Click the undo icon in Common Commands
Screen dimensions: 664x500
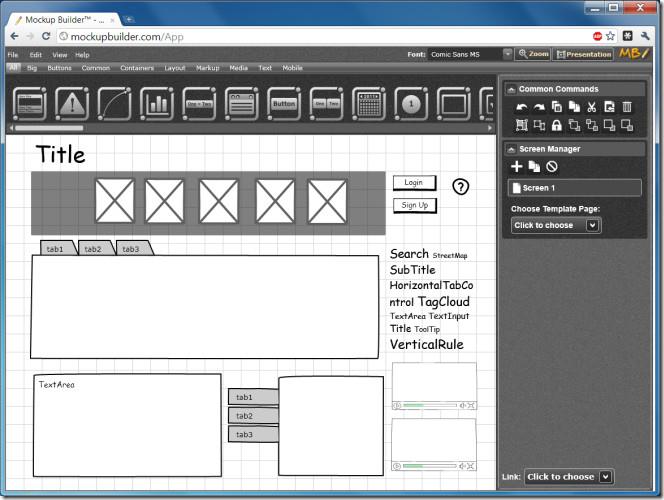pos(521,107)
